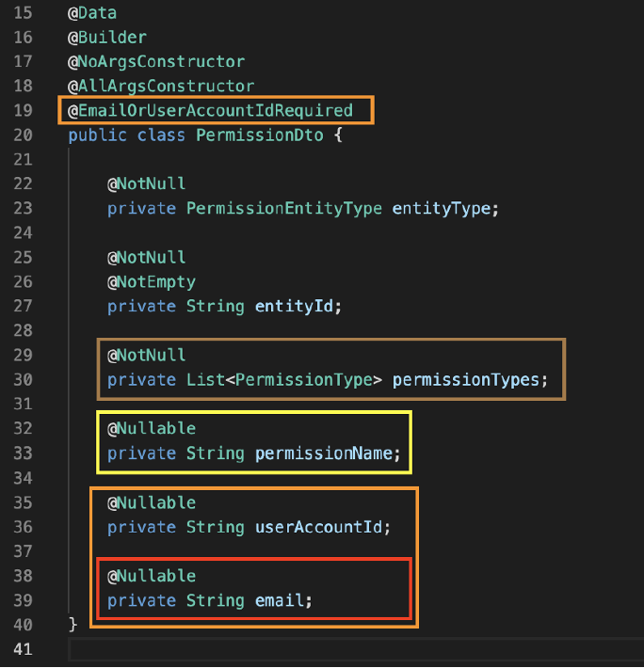Click the @Builder annotation

tap(107, 38)
